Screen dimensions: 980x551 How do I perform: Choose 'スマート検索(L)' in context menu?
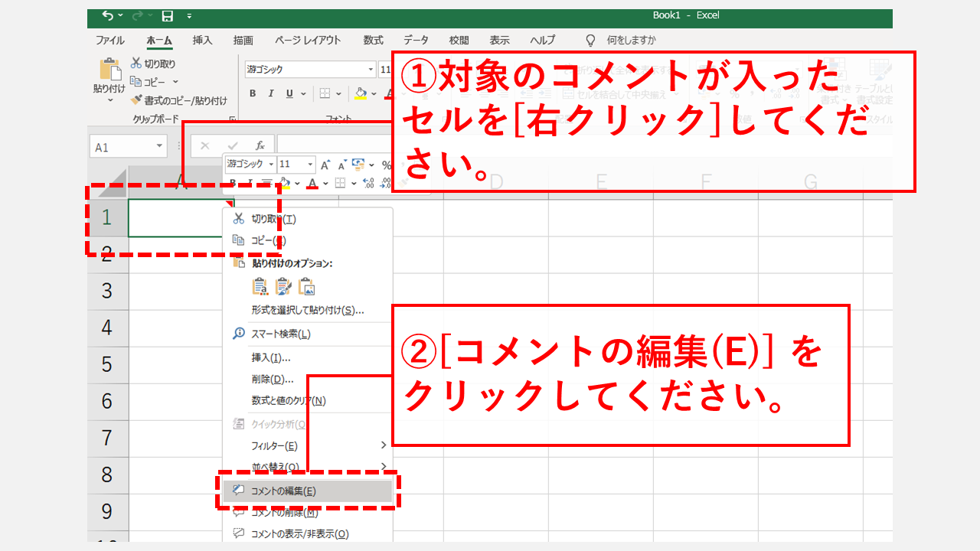click(280, 334)
